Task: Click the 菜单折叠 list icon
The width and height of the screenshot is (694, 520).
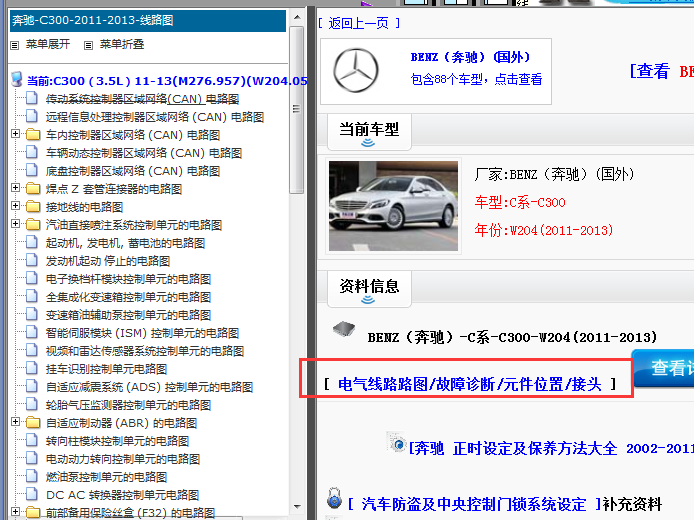Action: coord(87,45)
